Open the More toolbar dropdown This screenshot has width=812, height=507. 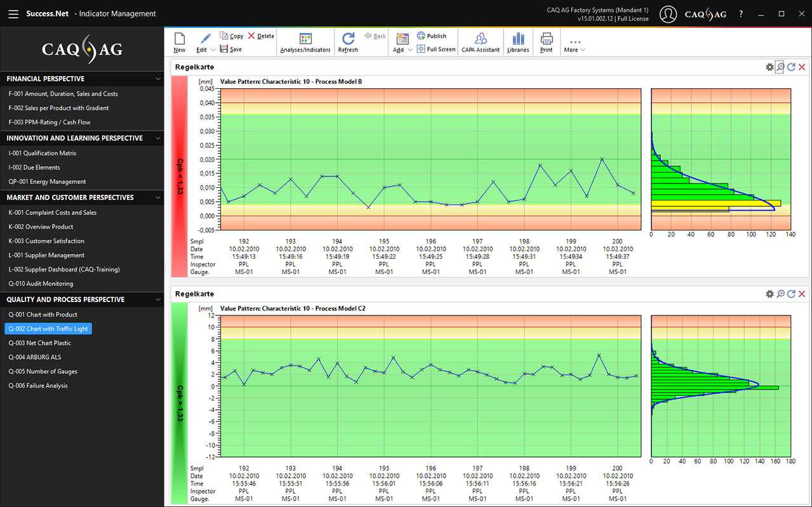[x=574, y=46]
